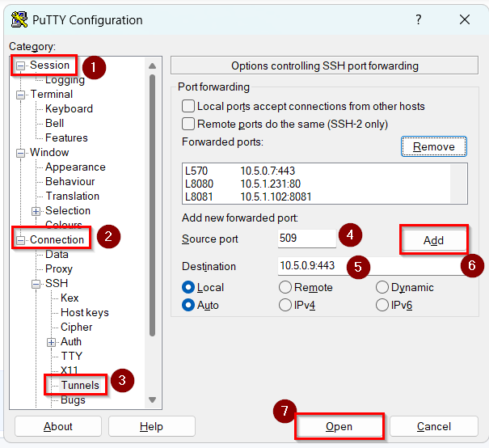Select the Local radio button
The width and height of the screenshot is (489, 448).
[x=188, y=287]
